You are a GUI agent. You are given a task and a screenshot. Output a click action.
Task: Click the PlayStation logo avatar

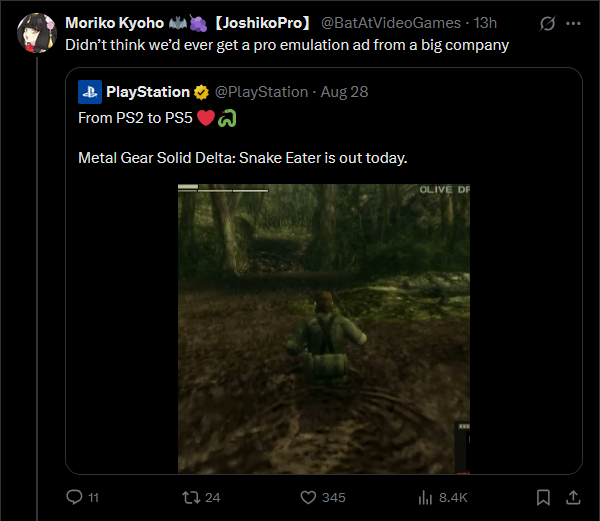89,92
